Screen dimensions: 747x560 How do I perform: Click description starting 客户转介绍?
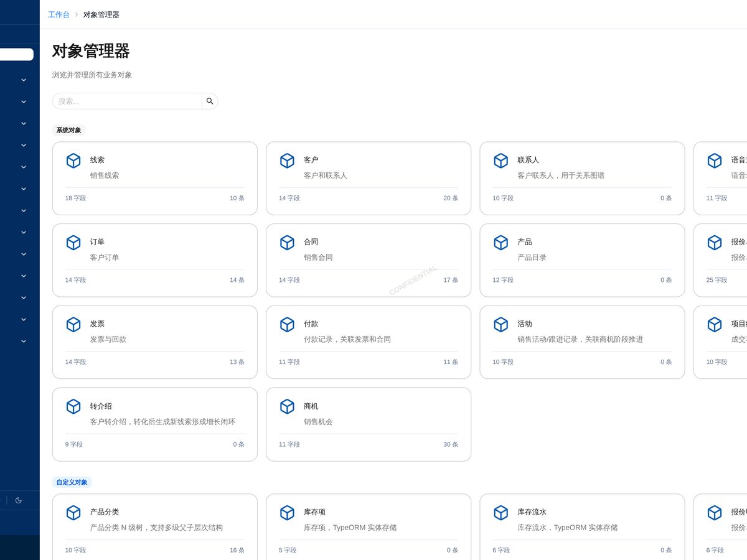click(x=162, y=422)
